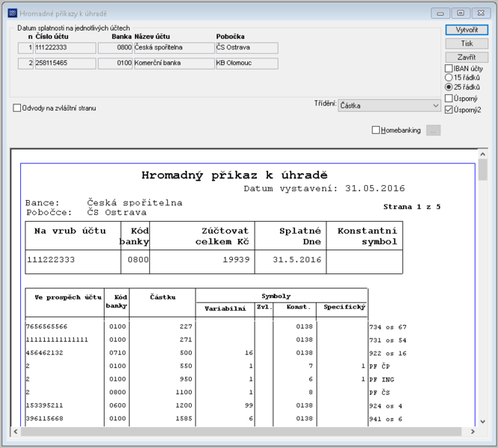498x448 pixels.
Task: Click 'Strana 1 z 5' page indicator
Action: coord(411,207)
